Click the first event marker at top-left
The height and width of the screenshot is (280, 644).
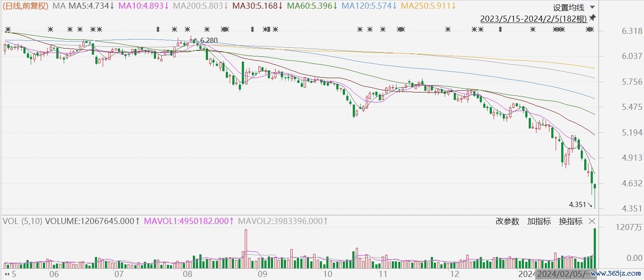pyautogui.click(x=7, y=30)
